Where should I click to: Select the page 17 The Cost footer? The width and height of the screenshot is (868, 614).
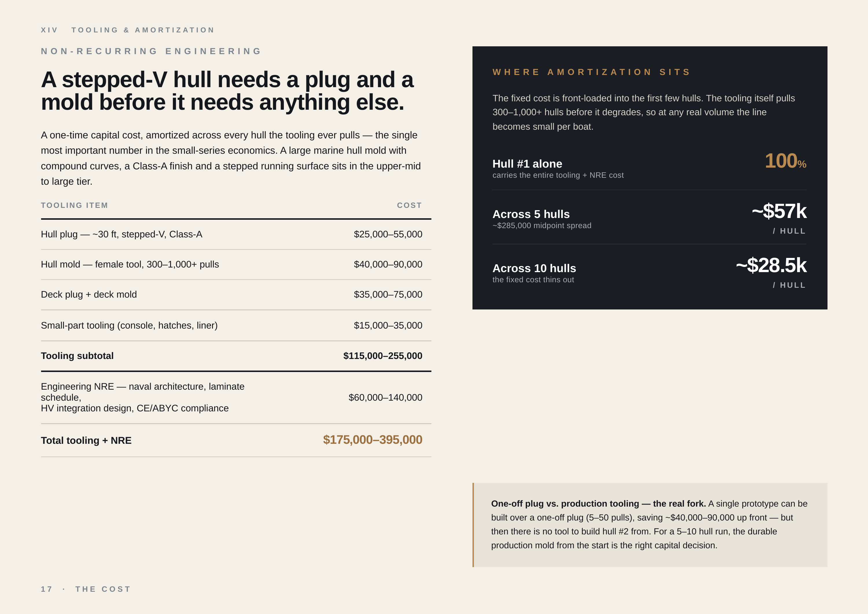coord(86,589)
